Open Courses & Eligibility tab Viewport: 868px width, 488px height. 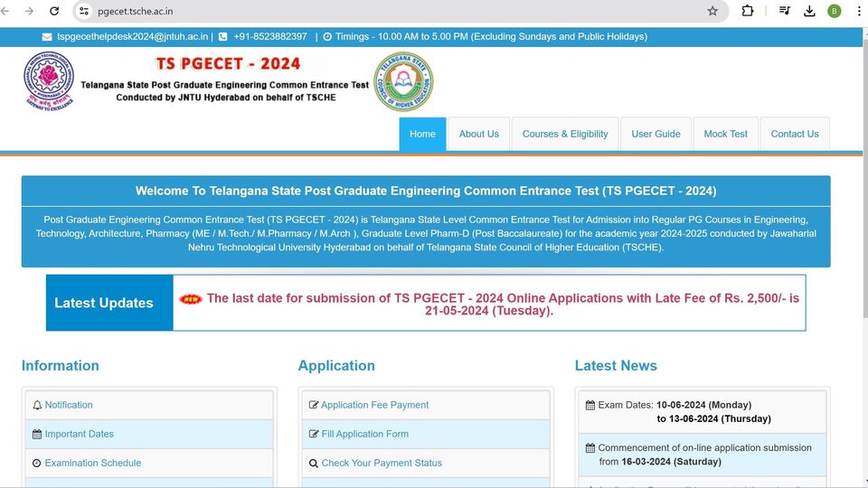pyautogui.click(x=565, y=134)
